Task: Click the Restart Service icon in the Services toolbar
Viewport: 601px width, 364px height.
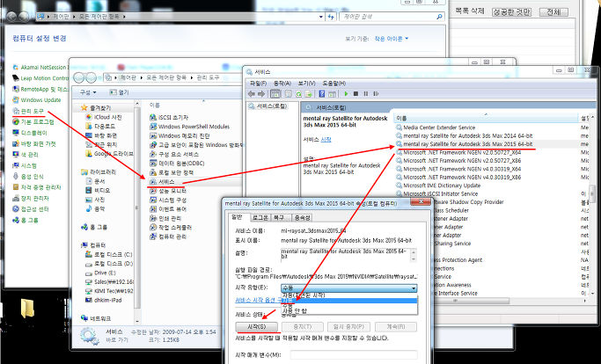Action: pyautogui.click(x=376, y=94)
